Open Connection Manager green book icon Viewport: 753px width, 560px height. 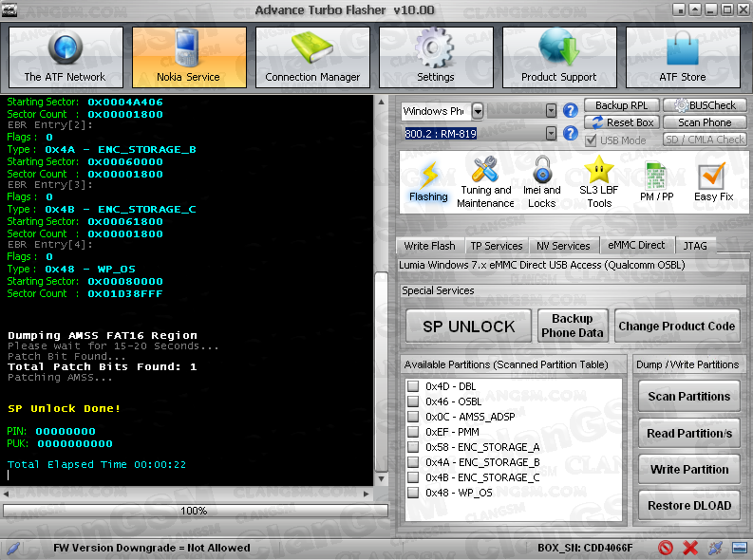point(312,47)
